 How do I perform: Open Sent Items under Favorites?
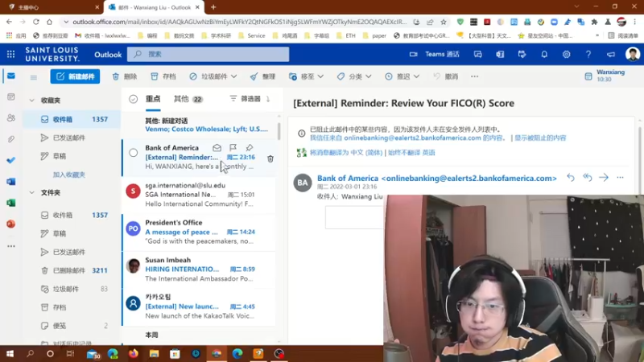tap(73, 138)
